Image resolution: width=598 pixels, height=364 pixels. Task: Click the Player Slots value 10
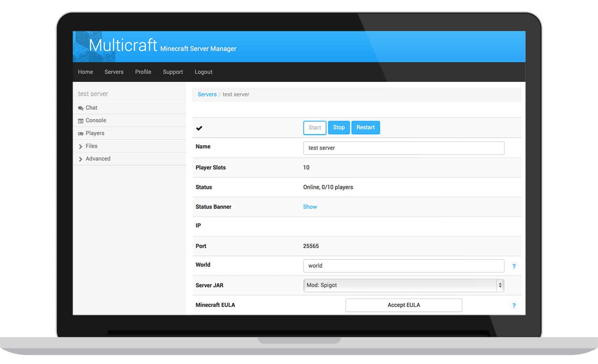(x=306, y=168)
